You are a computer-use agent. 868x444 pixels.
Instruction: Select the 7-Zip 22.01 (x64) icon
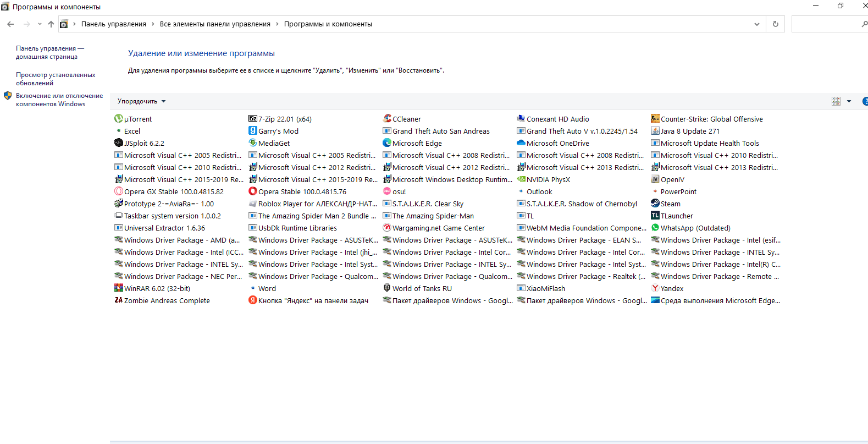point(252,118)
